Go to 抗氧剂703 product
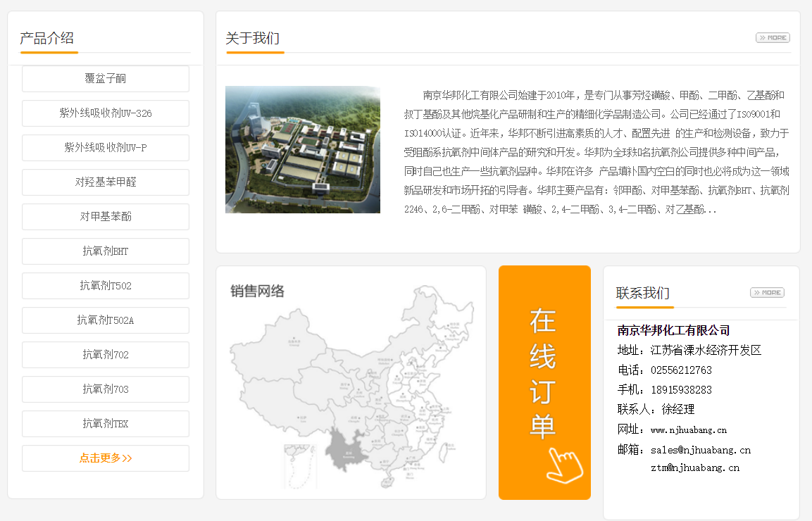Image resolution: width=812 pixels, height=521 pixels. tap(106, 389)
